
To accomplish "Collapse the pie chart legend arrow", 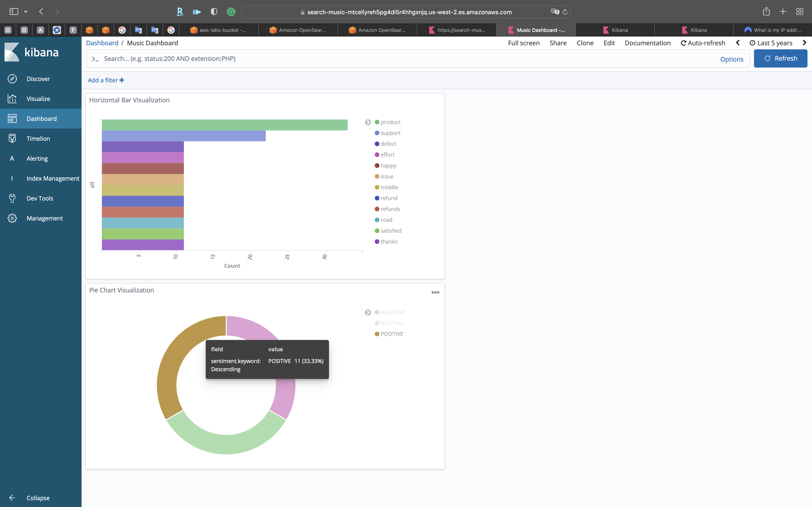I will tap(368, 313).
